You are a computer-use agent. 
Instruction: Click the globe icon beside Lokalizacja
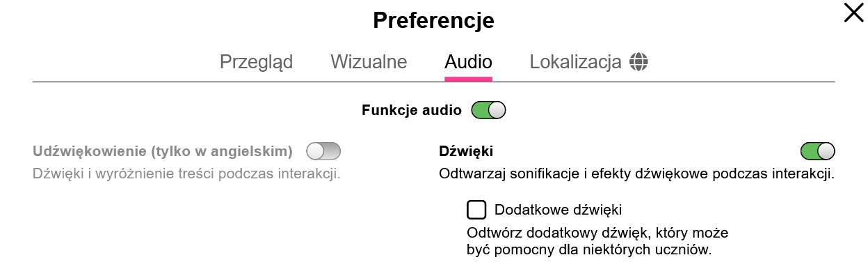(x=638, y=62)
